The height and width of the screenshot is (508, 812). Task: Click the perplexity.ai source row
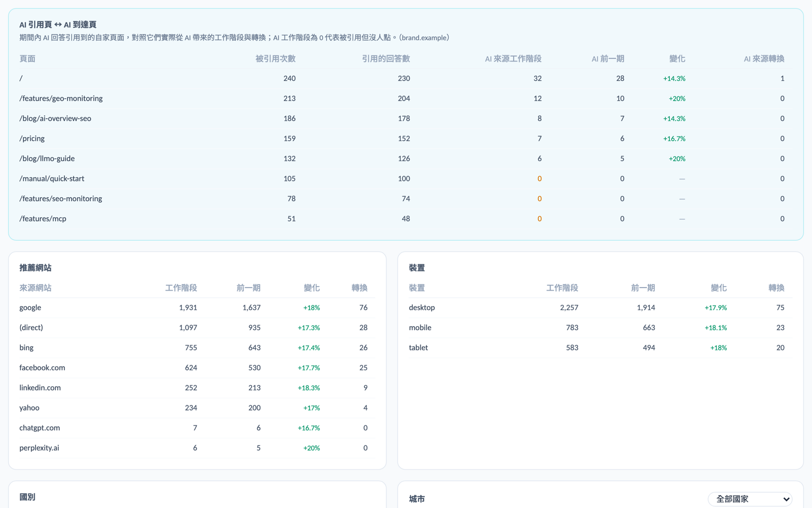[x=197, y=448]
